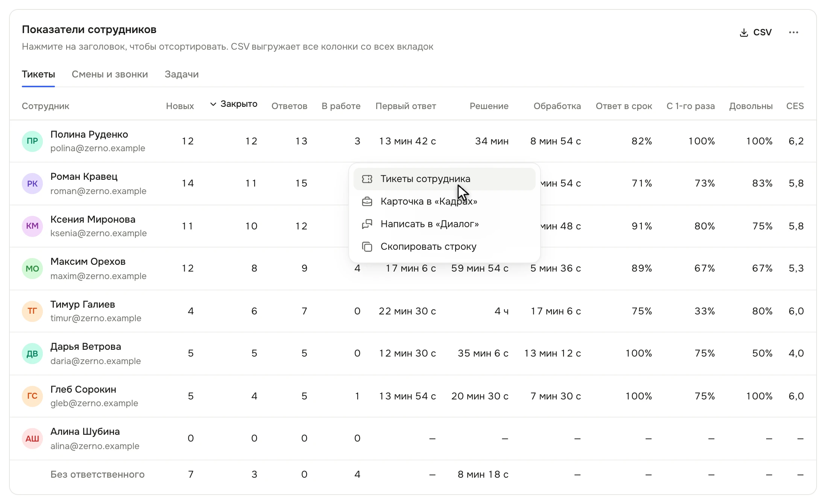Sort by the Решение column header
The image size is (826, 504).
489,106
